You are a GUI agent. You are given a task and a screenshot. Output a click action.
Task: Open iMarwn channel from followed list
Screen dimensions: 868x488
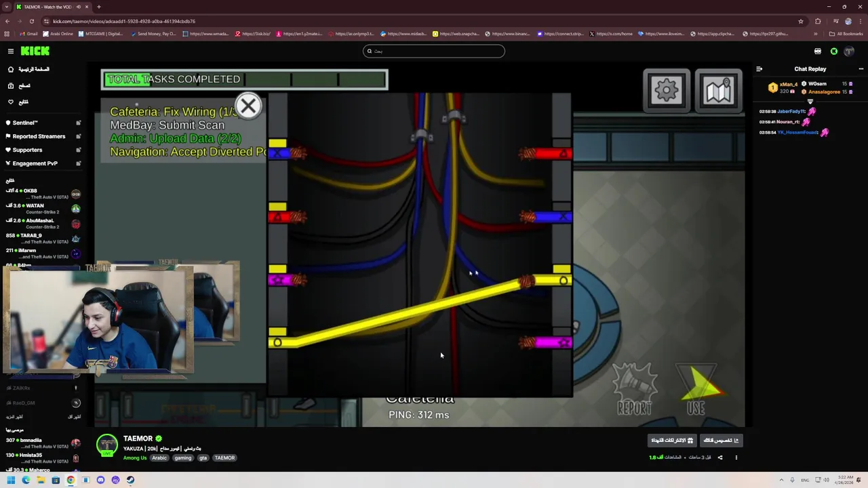point(42,253)
